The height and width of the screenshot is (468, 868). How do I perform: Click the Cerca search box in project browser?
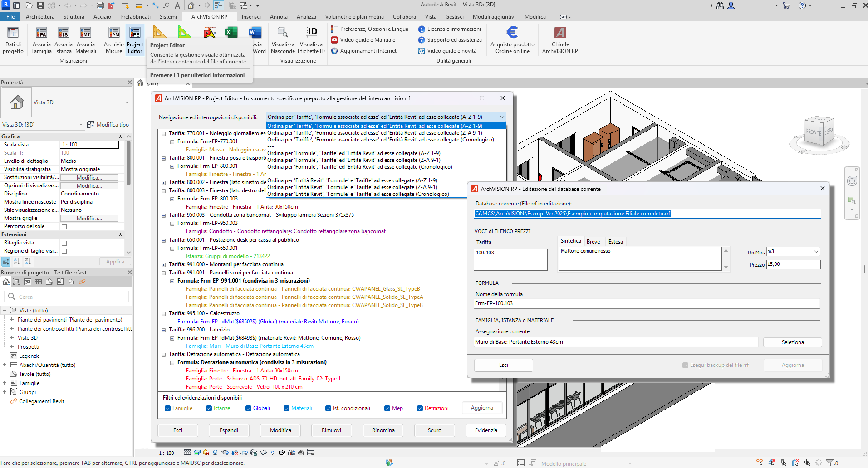pos(67,297)
